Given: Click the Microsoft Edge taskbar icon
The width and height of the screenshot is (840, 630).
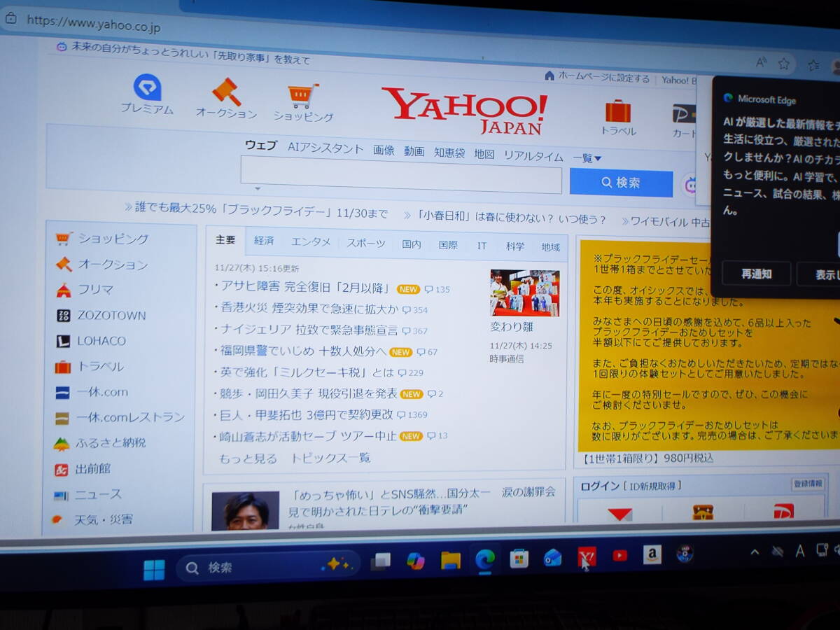Looking at the screenshot, I should pyautogui.click(x=484, y=559).
